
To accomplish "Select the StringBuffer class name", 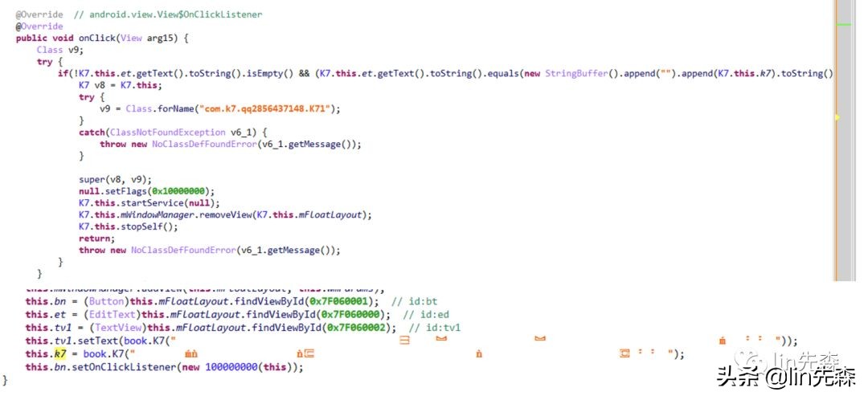I will click(575, 74).
